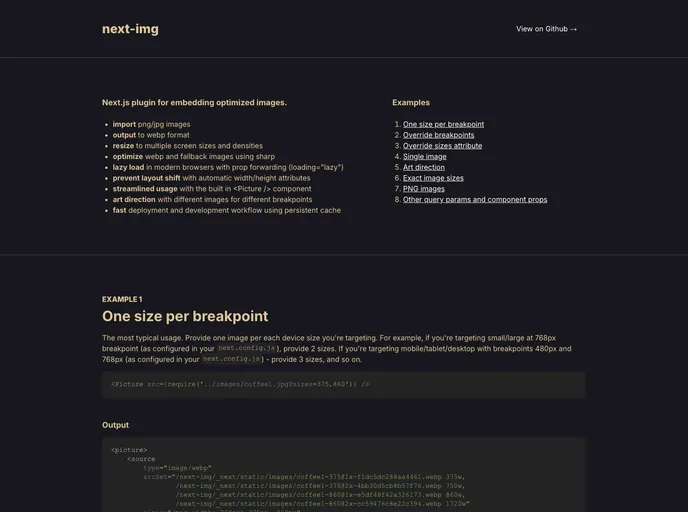The width and height of the screenshot is (688, 512).
Task: Open Other query params and component props
Action: [475, 200]
